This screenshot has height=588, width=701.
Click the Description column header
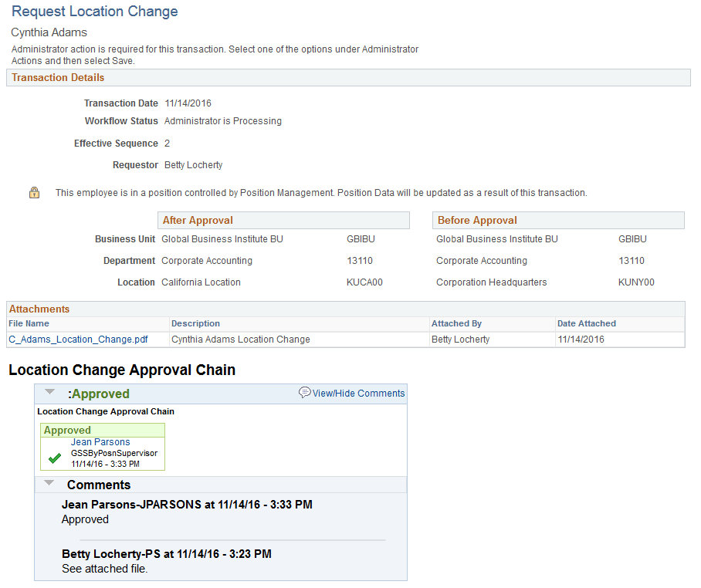coord(195,323)
